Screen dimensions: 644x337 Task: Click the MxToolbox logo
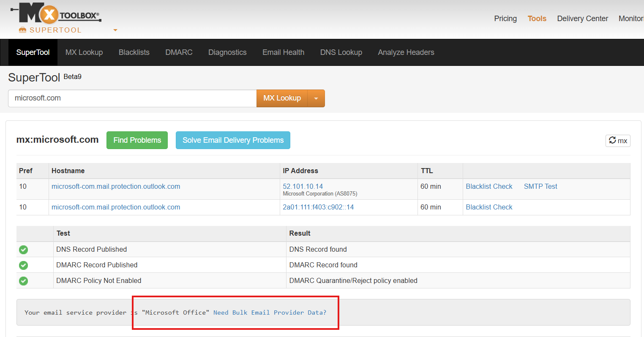click(56, 13)
